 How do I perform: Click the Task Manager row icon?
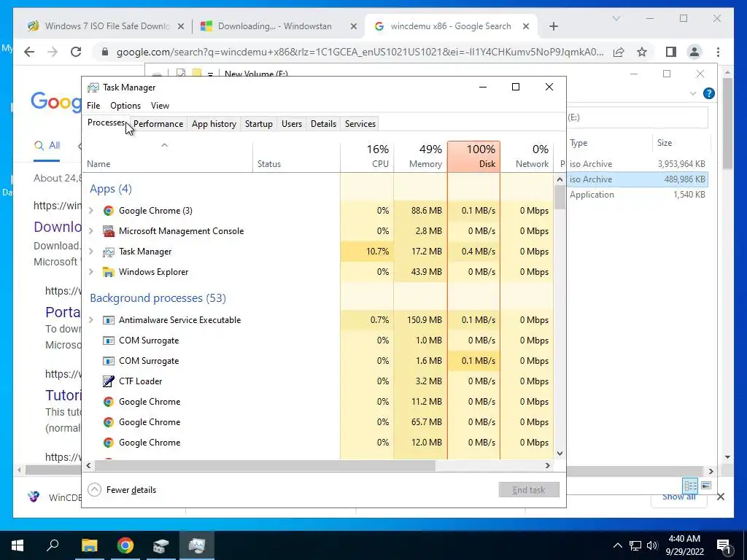[x=109, y=252]
